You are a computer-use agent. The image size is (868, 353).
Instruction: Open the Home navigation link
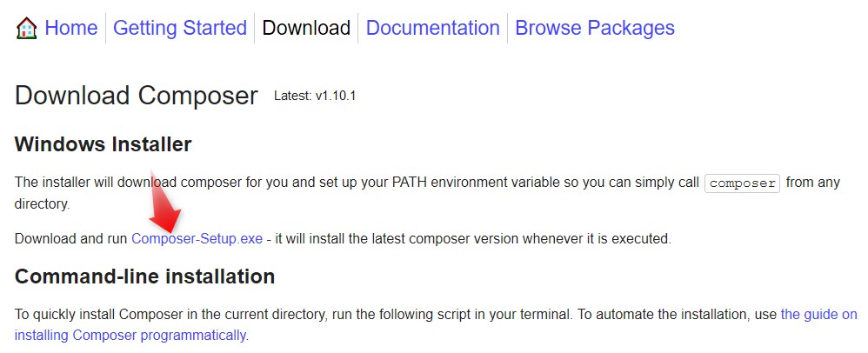click(70, 28)
